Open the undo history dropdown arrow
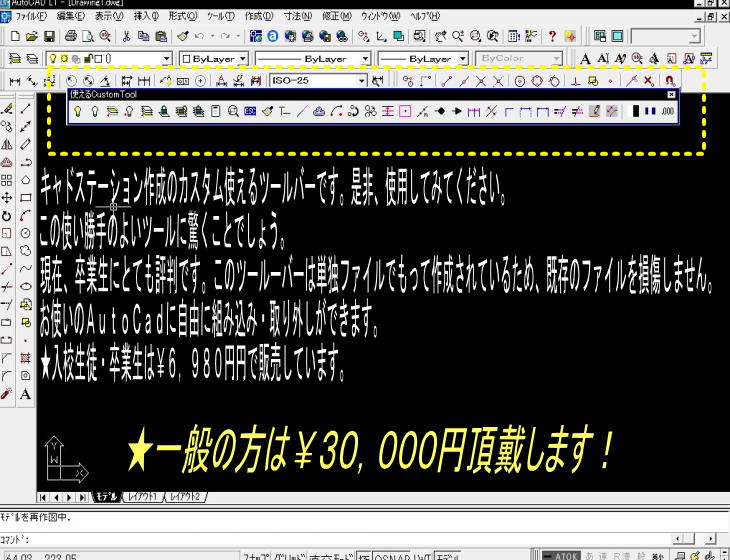 point(212,36)
